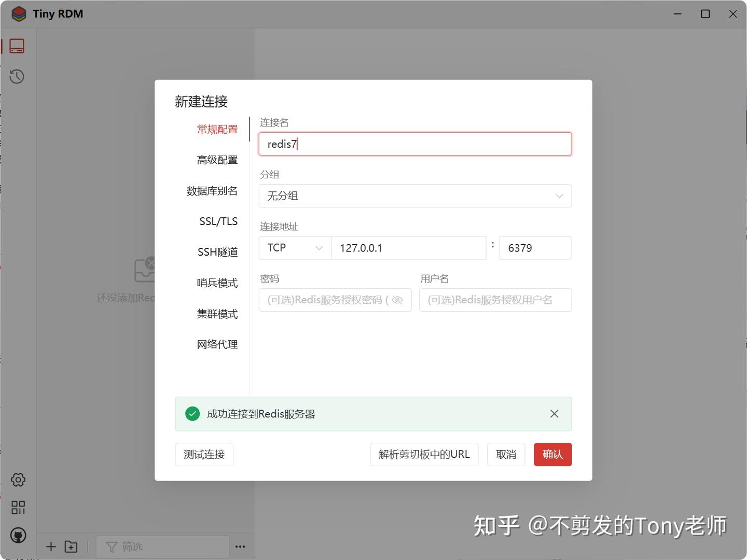The image size is (747, 560).
Task: Select the 哨兵模式 section
Action: [x=217, y=283]
